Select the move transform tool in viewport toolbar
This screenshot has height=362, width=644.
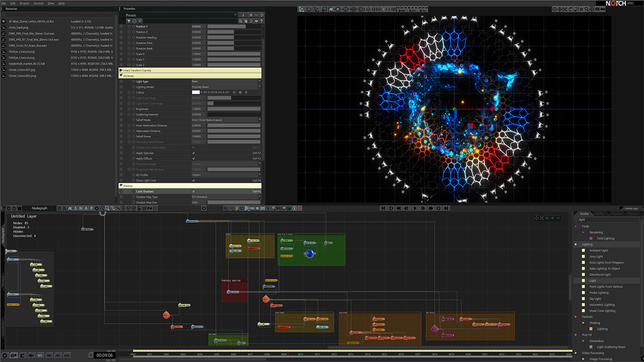tap(301, 9)
